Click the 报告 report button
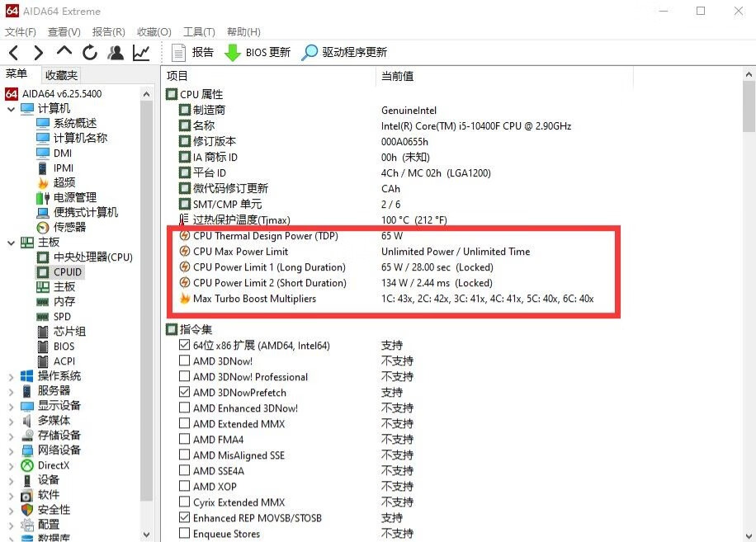The height and width of the screenshot is (542, 756). 192,52
